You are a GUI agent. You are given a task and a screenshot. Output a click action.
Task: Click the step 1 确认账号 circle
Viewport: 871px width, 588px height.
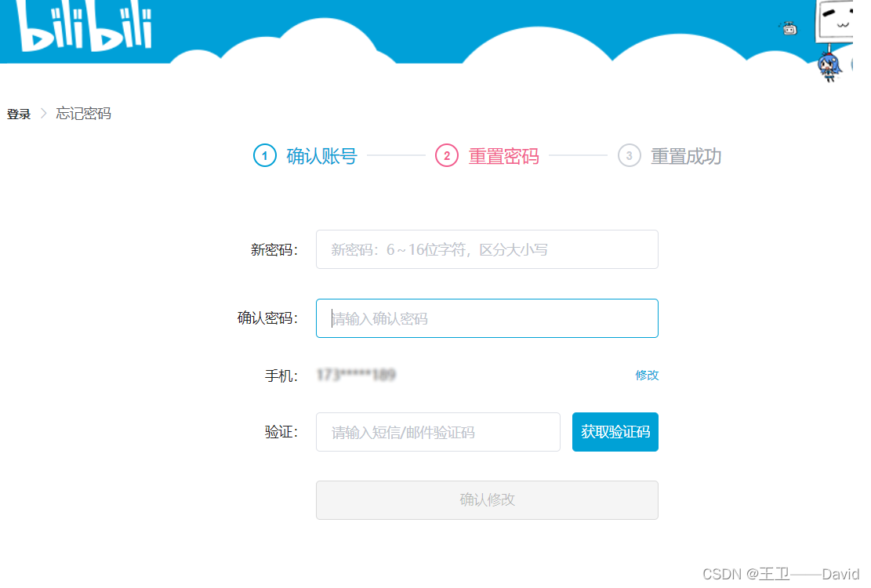[263, 156]
